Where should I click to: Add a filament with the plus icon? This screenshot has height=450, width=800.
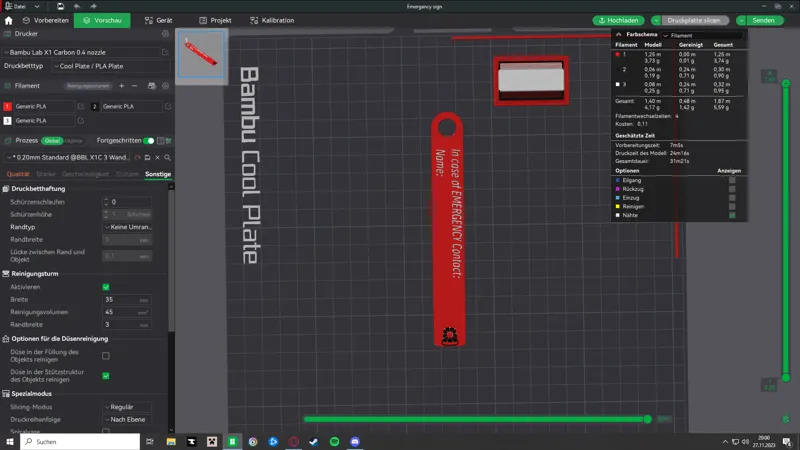(x=121, y=86)
